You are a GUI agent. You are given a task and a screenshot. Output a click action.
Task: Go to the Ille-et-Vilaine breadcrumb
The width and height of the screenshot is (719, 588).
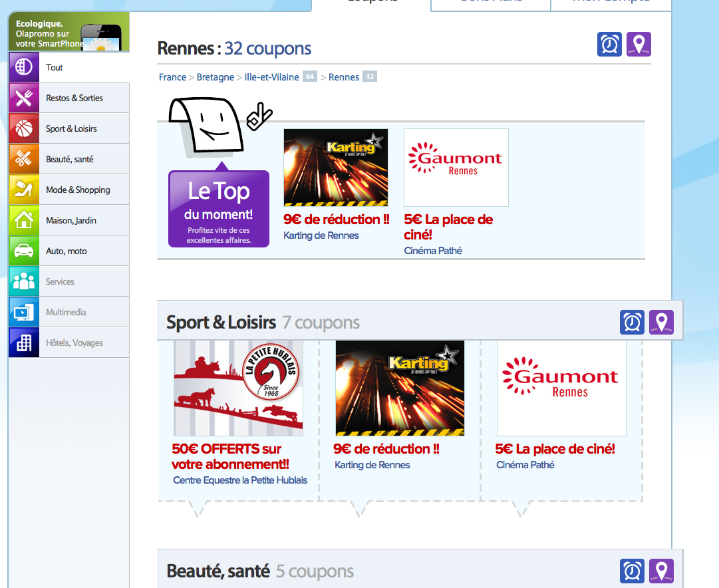[x=271, y=77]
